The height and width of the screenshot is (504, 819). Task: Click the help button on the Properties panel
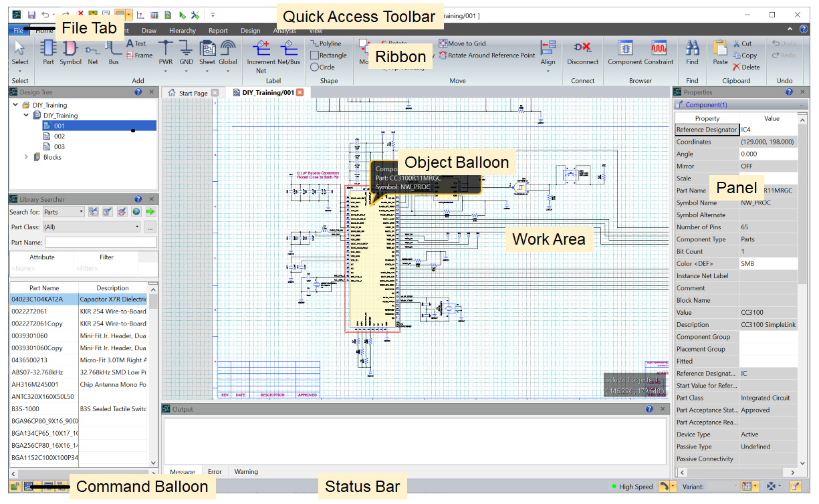790,92
